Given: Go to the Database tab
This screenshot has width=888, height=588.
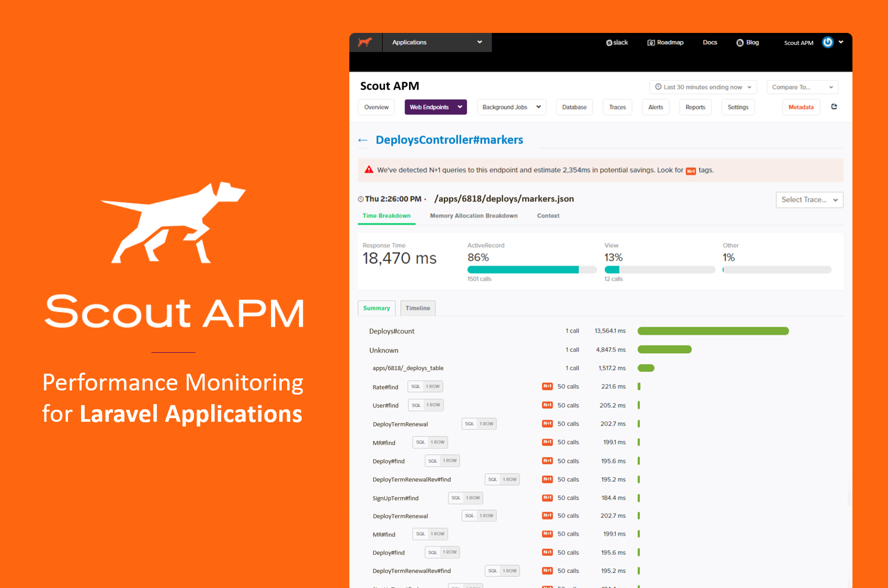Looking at the screenshot, I should pyautogui.click(x=574, y=107).
